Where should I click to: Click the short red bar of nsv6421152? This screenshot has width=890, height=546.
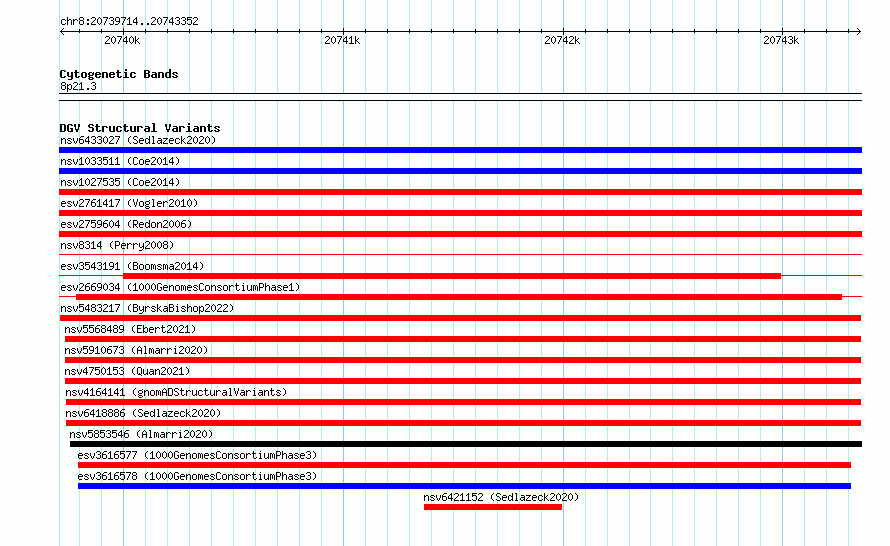(493, 507)
